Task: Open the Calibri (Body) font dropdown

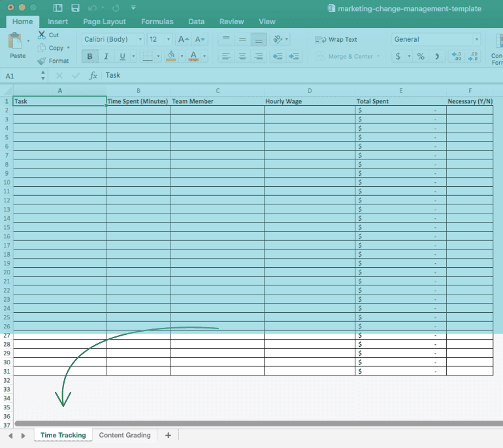Action: (112, 39)
